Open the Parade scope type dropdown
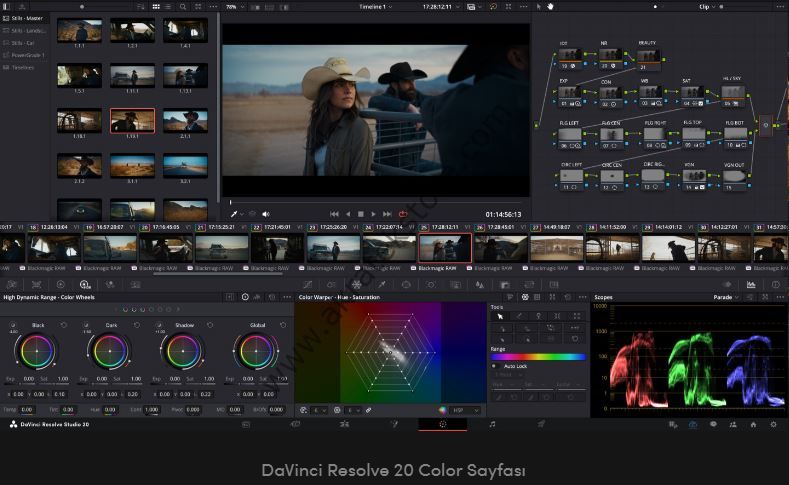 [726, 297]
